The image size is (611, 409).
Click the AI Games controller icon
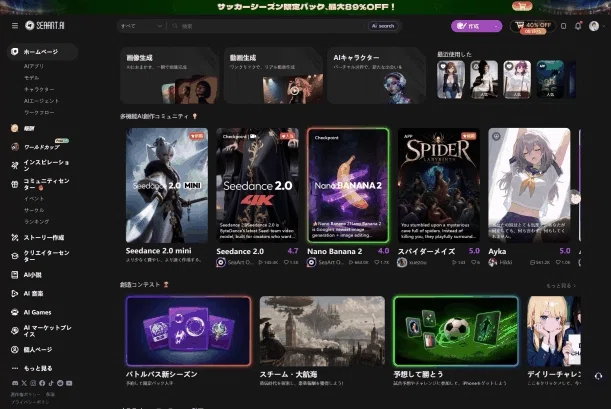pos(15,312)
